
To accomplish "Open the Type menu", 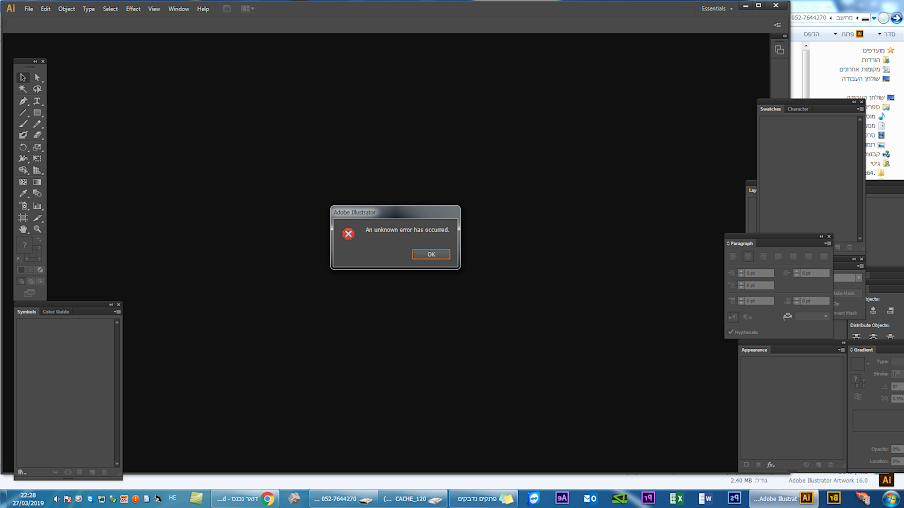I will (88, 9).
